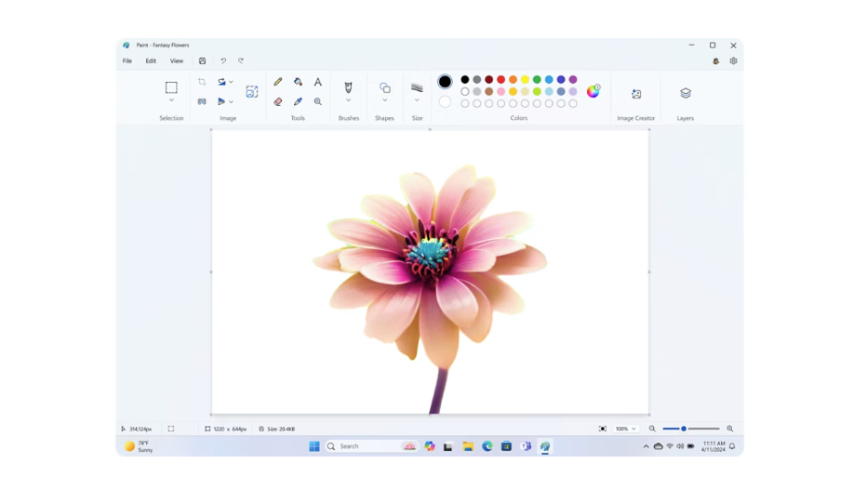
Task: Click the Crop image icon
Action: [202, 82]
